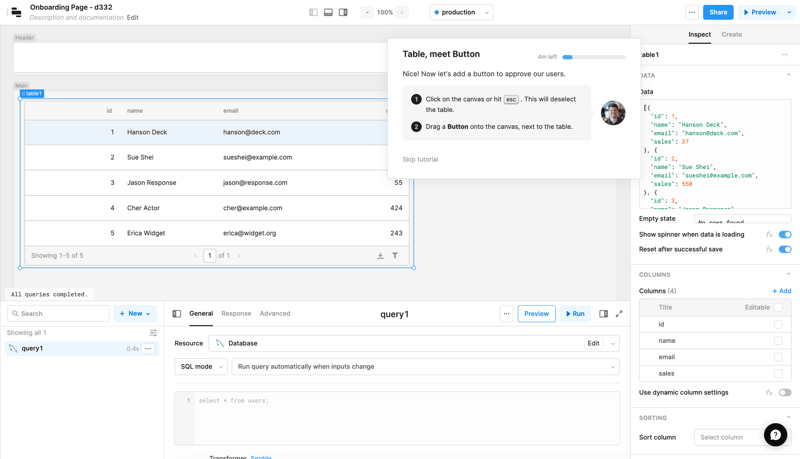Open the Response query tab
The image size is (800, 459).
(236, 314)
